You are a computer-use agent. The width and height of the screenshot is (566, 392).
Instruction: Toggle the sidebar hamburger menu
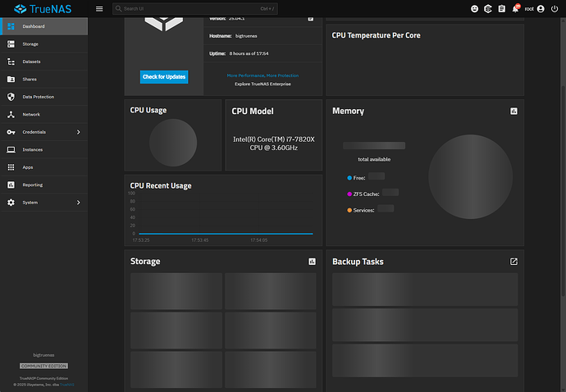pos(99,9)
